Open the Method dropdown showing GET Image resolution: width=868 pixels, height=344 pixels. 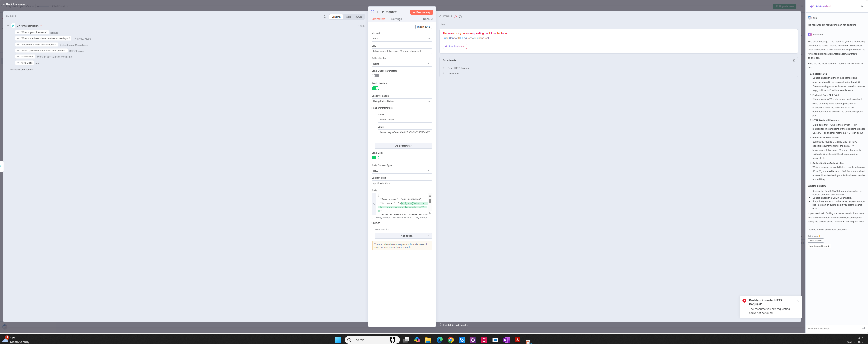click(401, 39)
